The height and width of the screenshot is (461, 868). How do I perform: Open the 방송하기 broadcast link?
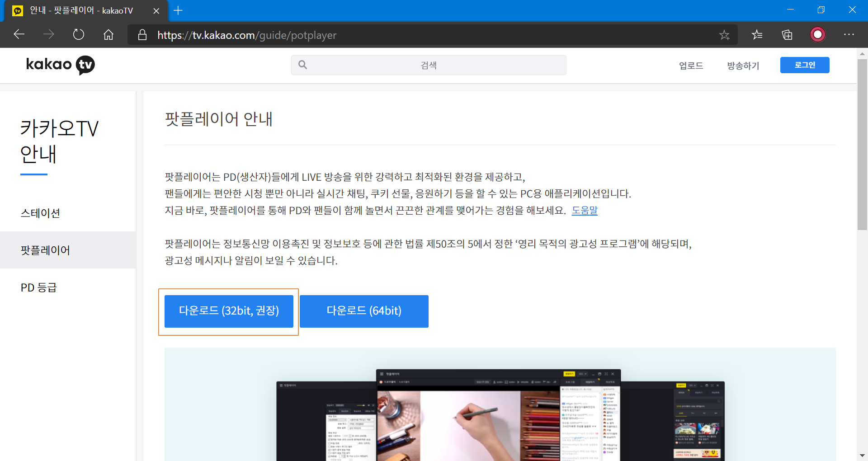tap(743, 66)
